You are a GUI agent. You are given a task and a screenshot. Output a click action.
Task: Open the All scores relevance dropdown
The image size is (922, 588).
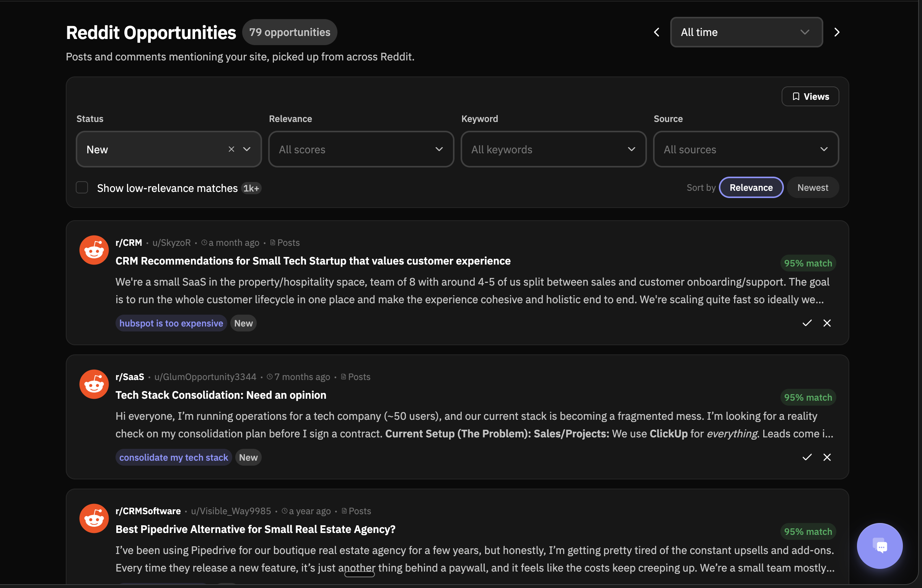coord(361,149)
